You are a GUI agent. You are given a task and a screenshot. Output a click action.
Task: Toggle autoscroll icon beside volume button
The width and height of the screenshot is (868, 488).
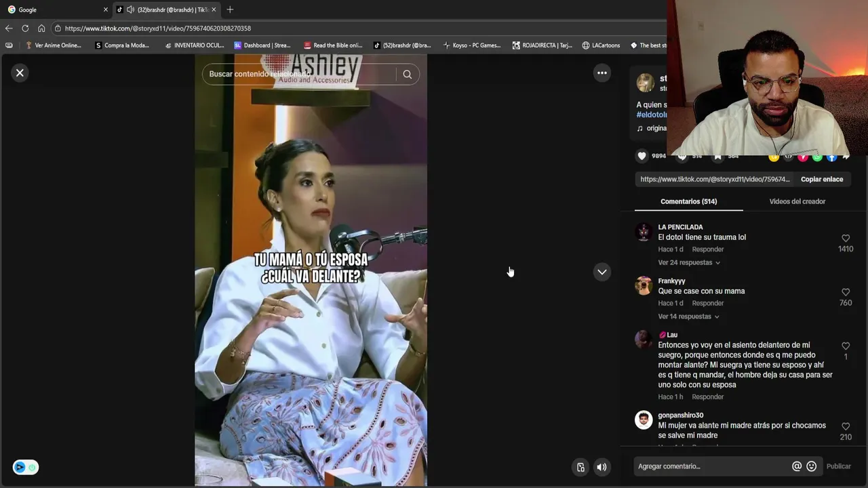click(580, 467)
